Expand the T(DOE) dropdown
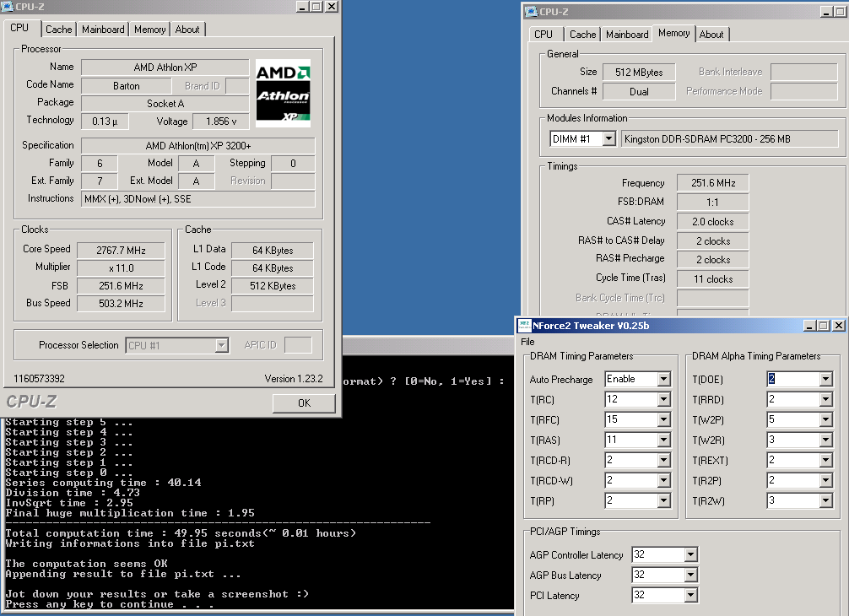Screen dimensions: 849x616 point(825,379)
